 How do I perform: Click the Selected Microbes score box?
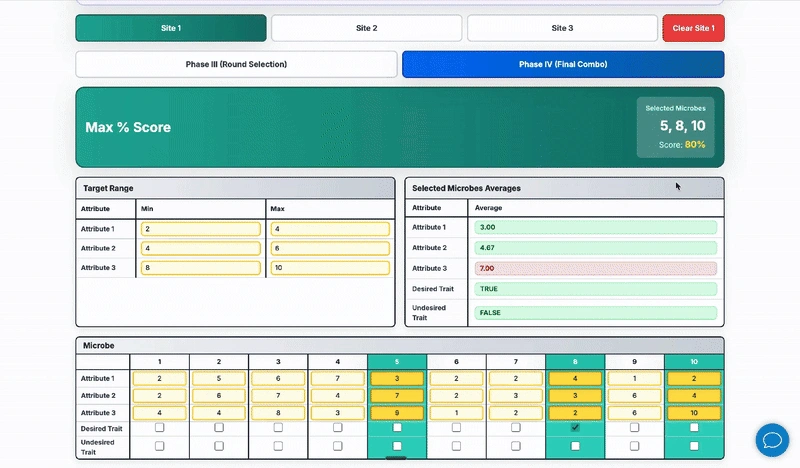(675, 127)
